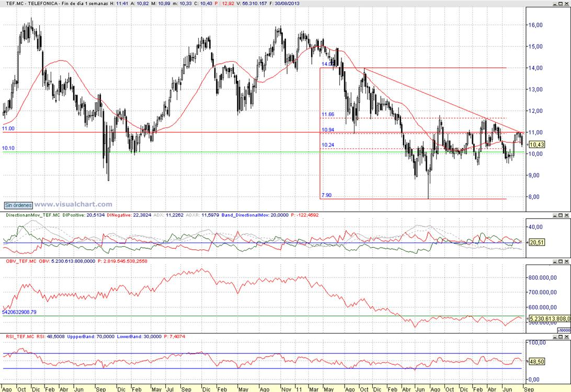The width and height of the screenshot is (571, 392).
Task: Click the 'DirectionanMov_TEF.MC' indicator label
Action: [x=33, y=215]
